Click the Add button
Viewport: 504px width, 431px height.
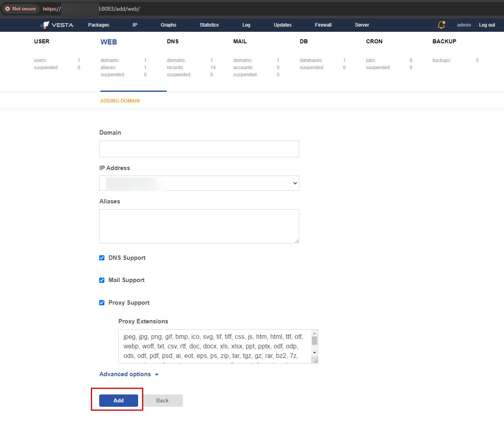[x=118, y=400]
